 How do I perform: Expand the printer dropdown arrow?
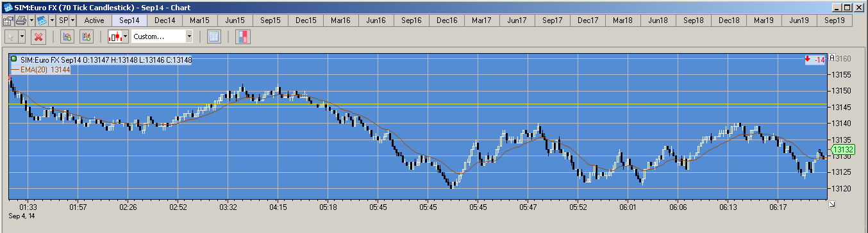(31, 20)
